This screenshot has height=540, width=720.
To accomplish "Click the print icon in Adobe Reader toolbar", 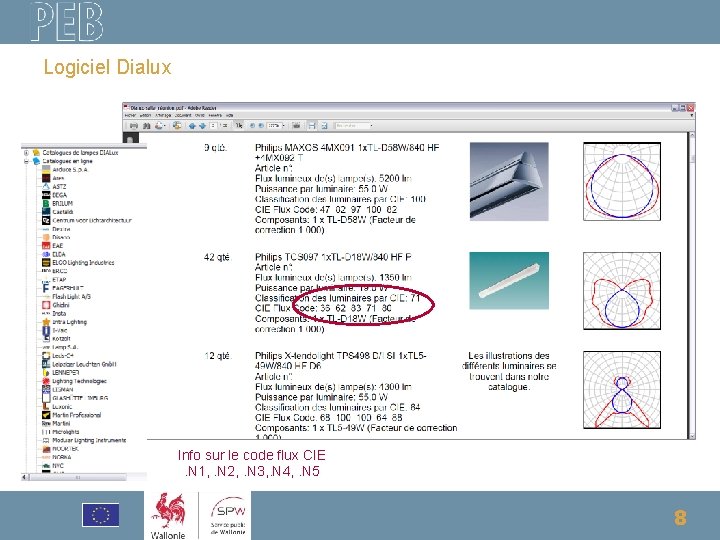I will pos(134,125).
